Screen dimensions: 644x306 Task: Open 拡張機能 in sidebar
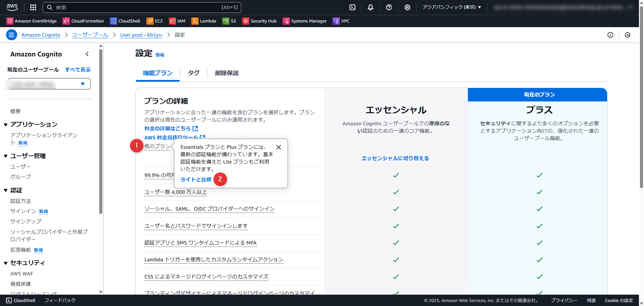20,250
